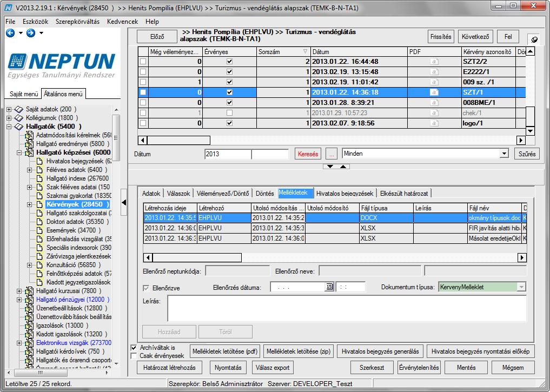
Task: Click the pin icon beside Fel button
Action: click(x=534, y=39)
